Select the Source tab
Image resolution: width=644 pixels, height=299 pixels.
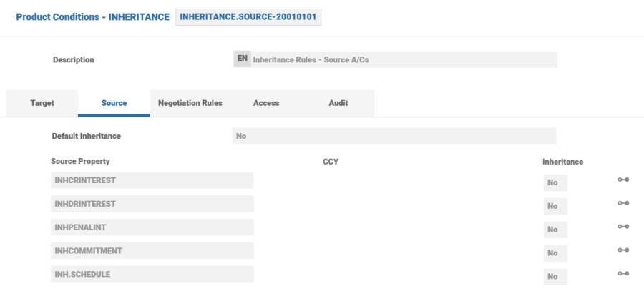[114, 103]
